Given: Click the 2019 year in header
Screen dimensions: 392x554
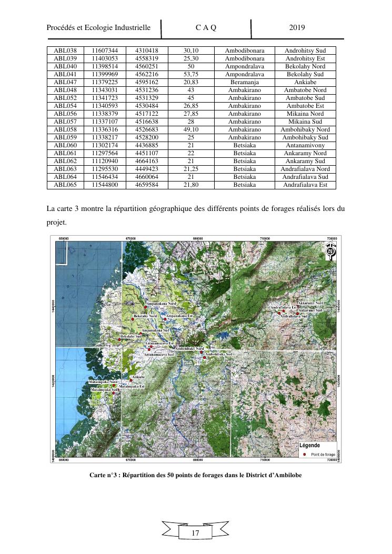Looking at the screenshot, I should pyautogui.click(x=297, y=28).
